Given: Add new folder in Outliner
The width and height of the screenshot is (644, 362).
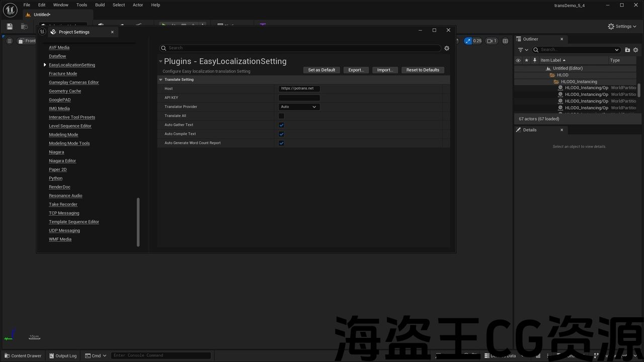Looking at the screenshot, I should coord(627,50).
